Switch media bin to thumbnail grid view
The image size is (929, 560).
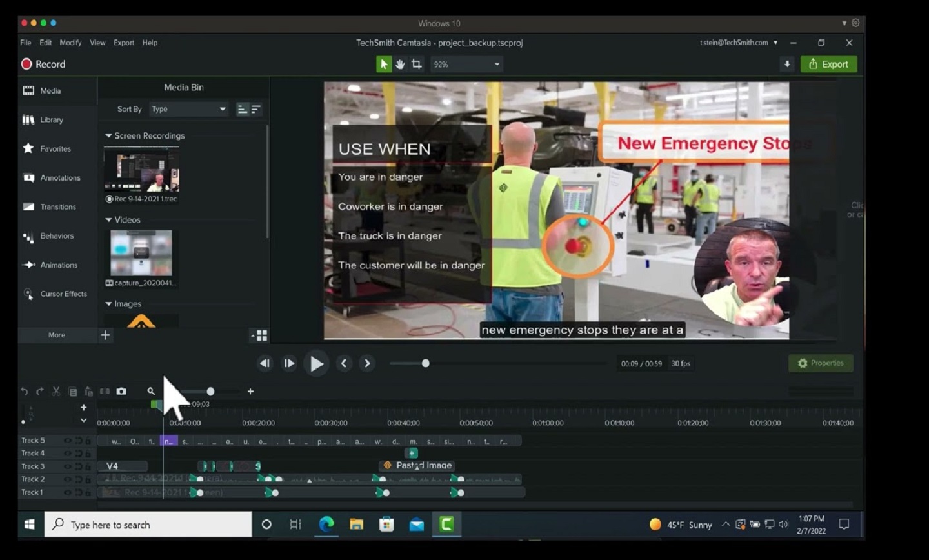[x=261, y=335]
